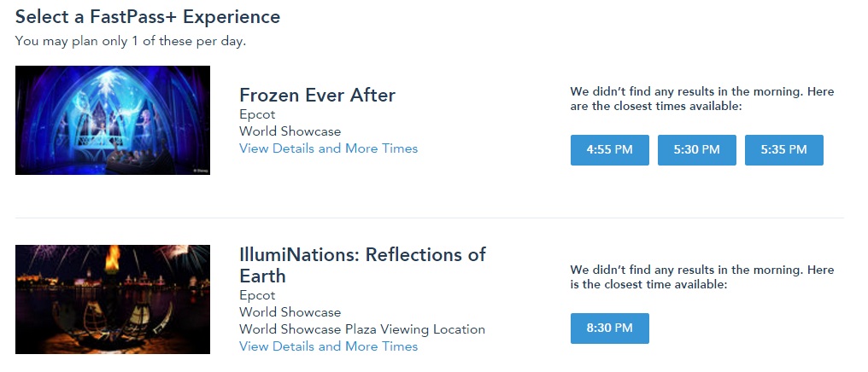Choose the 5:30 PM time button
The image size is (868, 372).
[696, 150]
